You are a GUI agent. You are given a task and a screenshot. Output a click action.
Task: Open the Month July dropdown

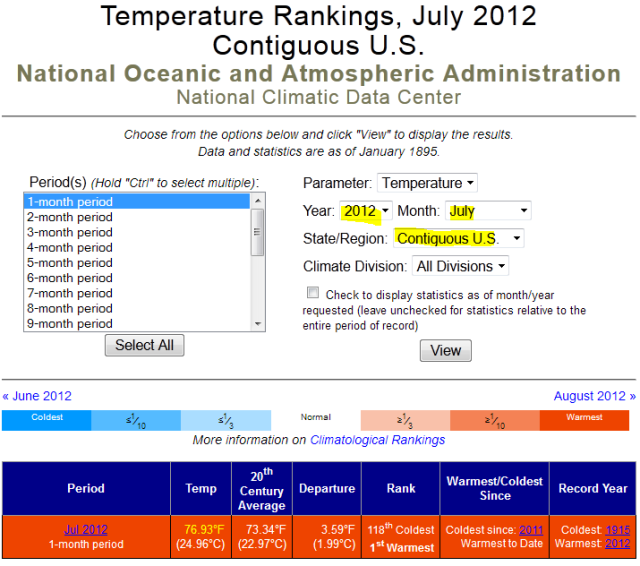[x=488, y=211]
